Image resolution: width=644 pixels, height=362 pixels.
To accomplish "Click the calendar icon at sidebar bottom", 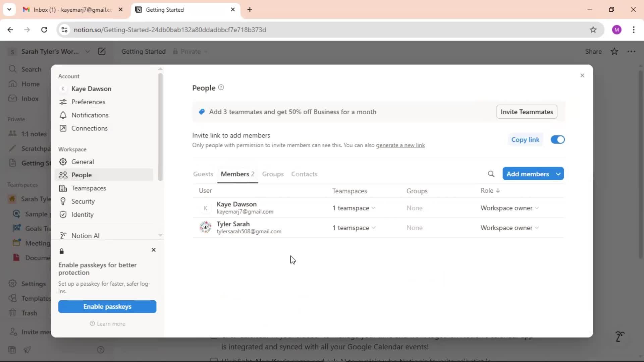I will pyautogui.click(x=12, y=350).
